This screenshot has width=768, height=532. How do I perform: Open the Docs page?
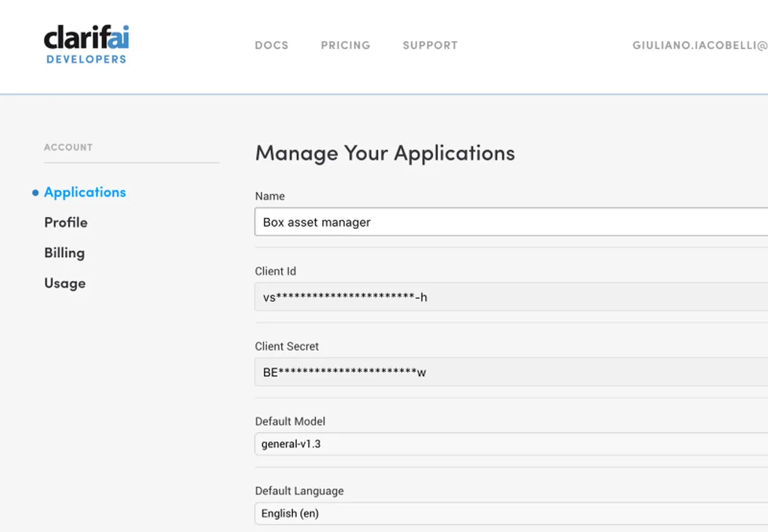tap(271, 45)
